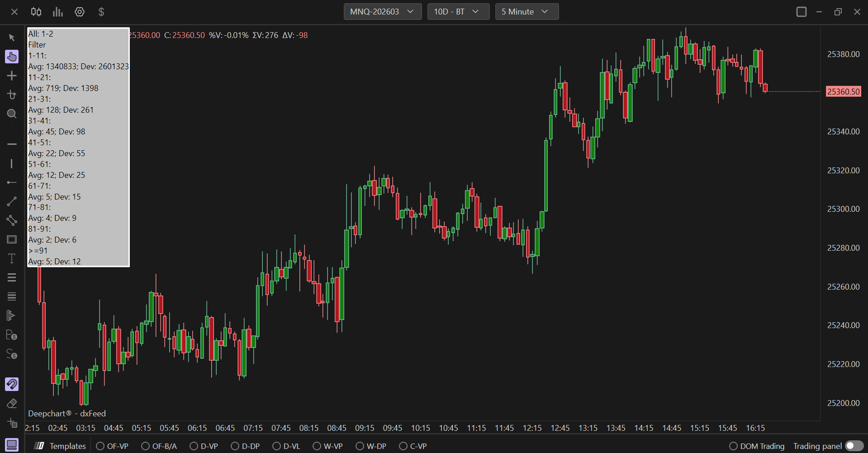This screenshot has height=453, width=868.
Task: Open the MNQ-202603 symbol dropdown
Action: click(382, 12)
